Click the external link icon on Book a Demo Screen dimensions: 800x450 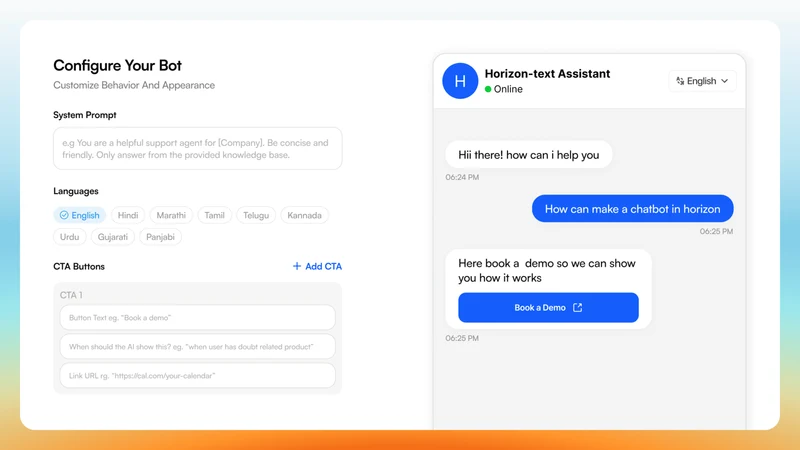(x=578, y=308)
